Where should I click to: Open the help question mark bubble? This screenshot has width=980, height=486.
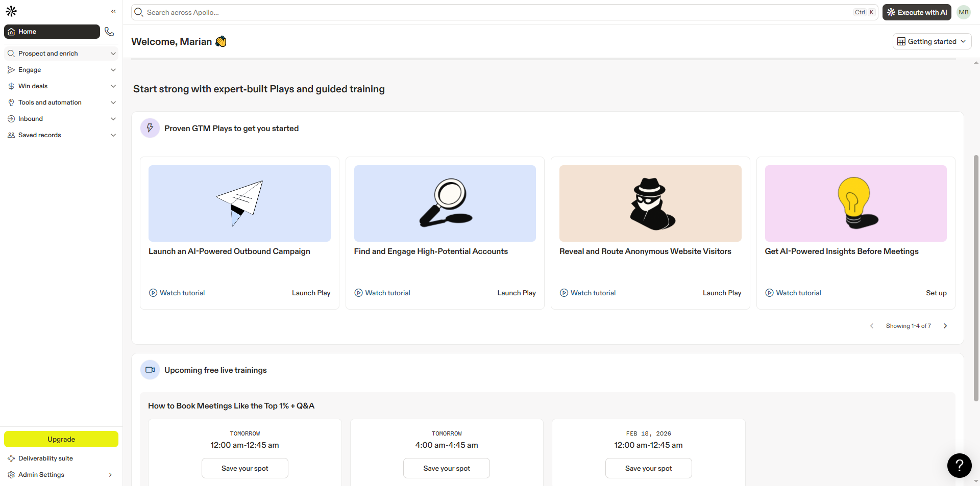coord(959,465)
